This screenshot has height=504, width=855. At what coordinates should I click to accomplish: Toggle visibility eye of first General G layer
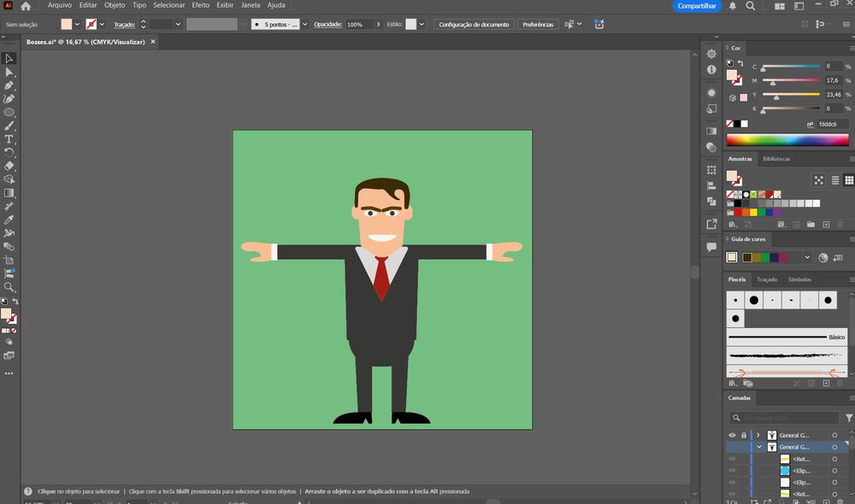point(732,435)
